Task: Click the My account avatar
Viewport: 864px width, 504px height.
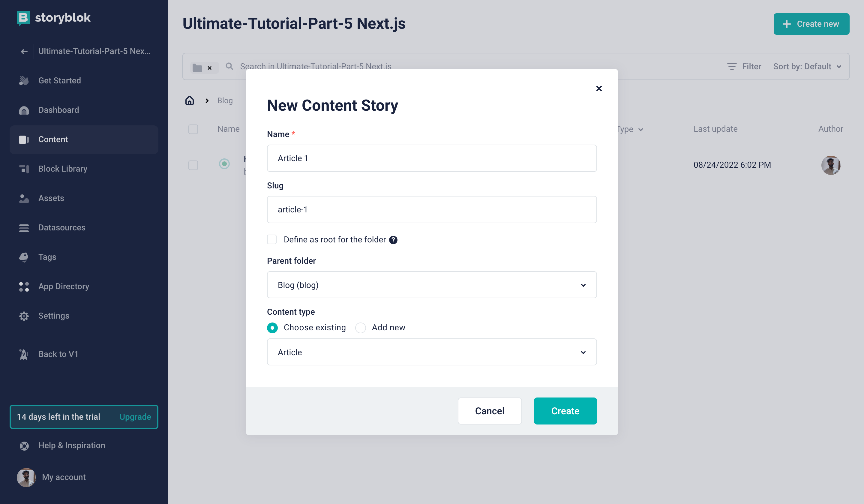Action: click(x=26, y=477)
